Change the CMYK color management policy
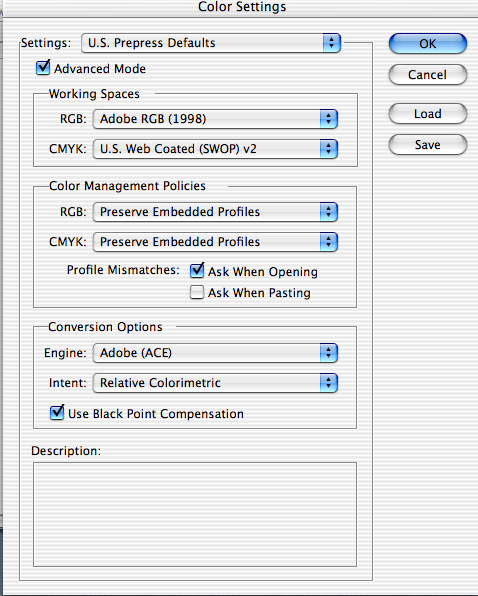The image size is (478, 596). pos(215,242)
